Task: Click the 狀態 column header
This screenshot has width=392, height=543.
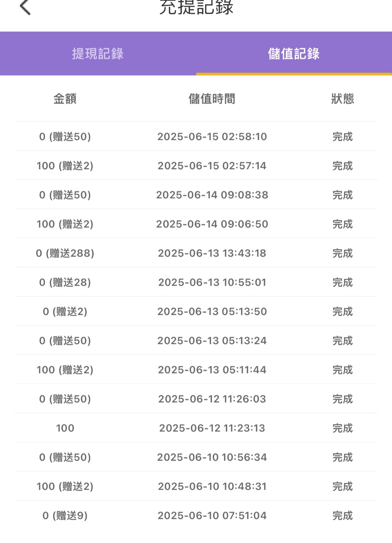Action: (x=342, y=99)
